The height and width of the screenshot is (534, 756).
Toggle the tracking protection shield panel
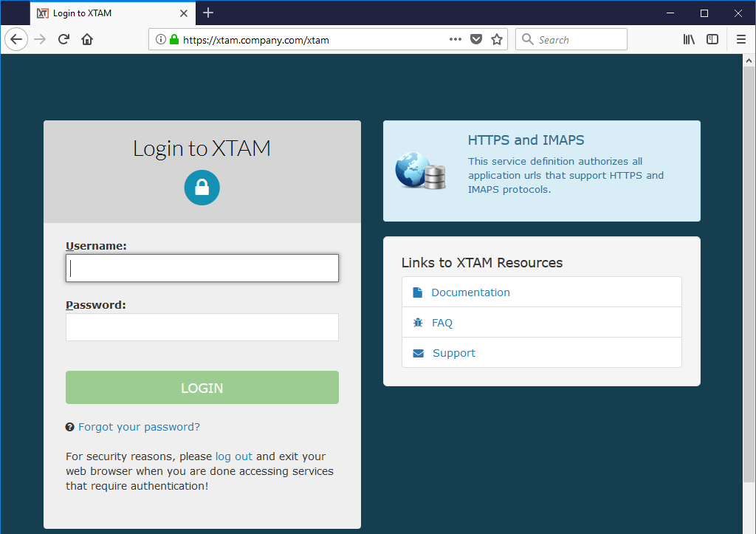click(x=475, y=39)
